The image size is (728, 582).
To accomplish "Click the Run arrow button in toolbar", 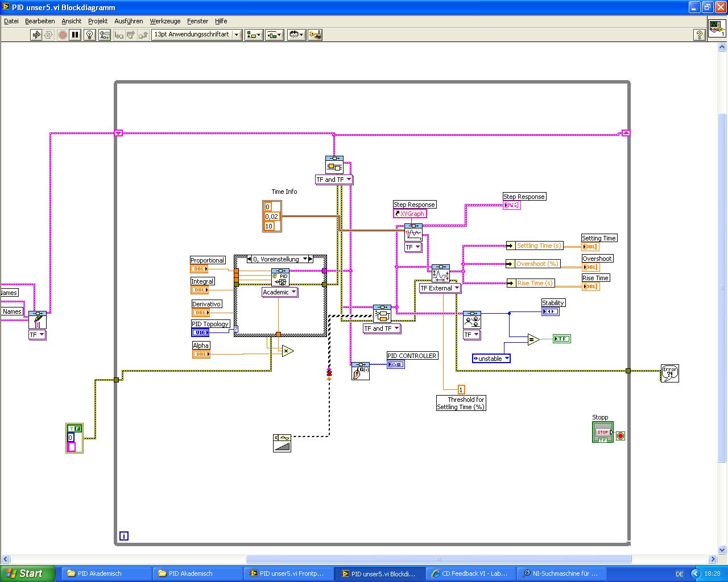I will pyautogui.click(x=36, y=35).
